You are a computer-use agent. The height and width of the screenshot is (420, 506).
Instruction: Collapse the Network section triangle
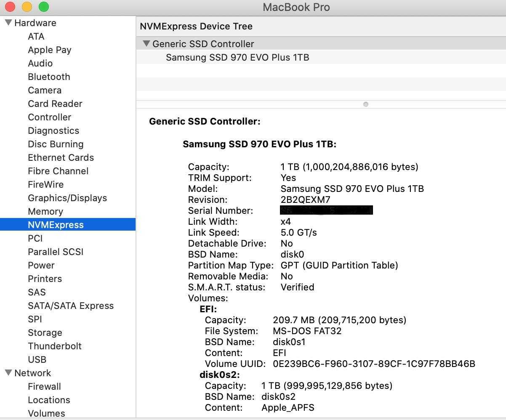coord(8,373)
